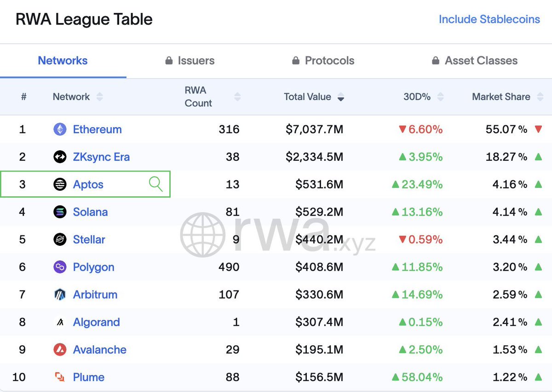
Task: Click the lock icon beside Protocols
Action: 296,61
